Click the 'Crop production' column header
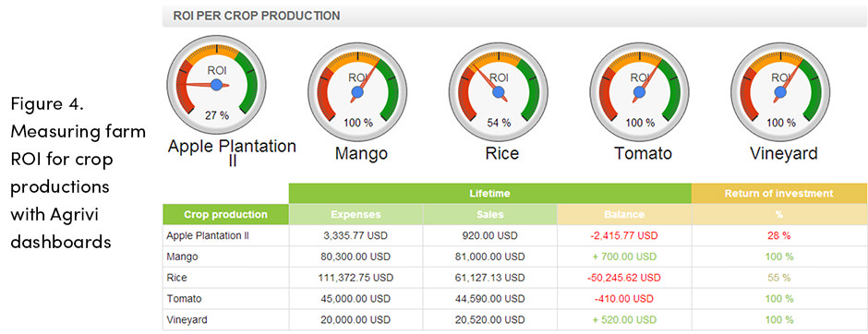The width and height of the screenshot is (868, 334). (x=225, y=215)
